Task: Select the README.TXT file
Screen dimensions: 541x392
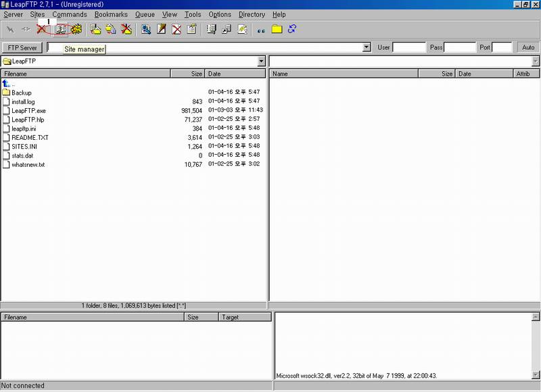Action: tap(30, 138)
